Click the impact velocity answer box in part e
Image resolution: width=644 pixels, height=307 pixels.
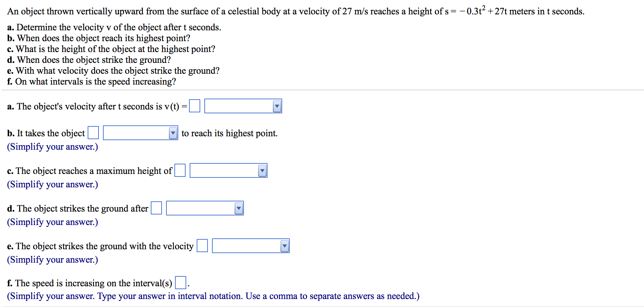(202, 246)
